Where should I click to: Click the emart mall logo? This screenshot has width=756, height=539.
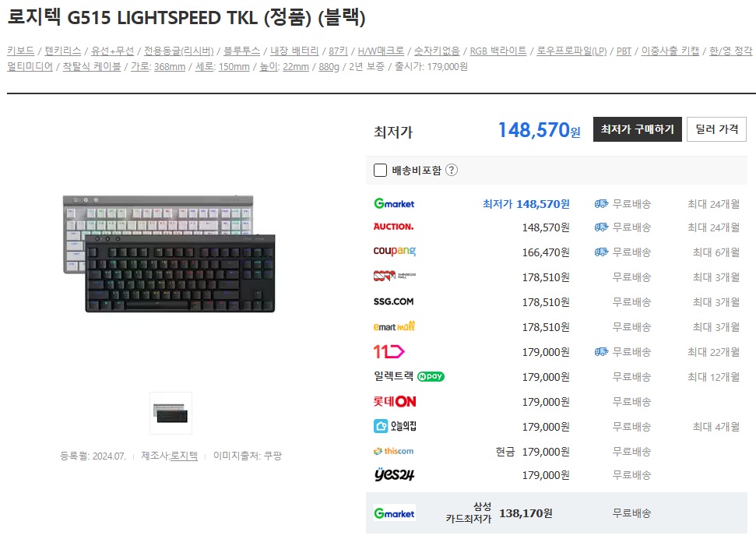pyautogui.click(x=394, y=326)
